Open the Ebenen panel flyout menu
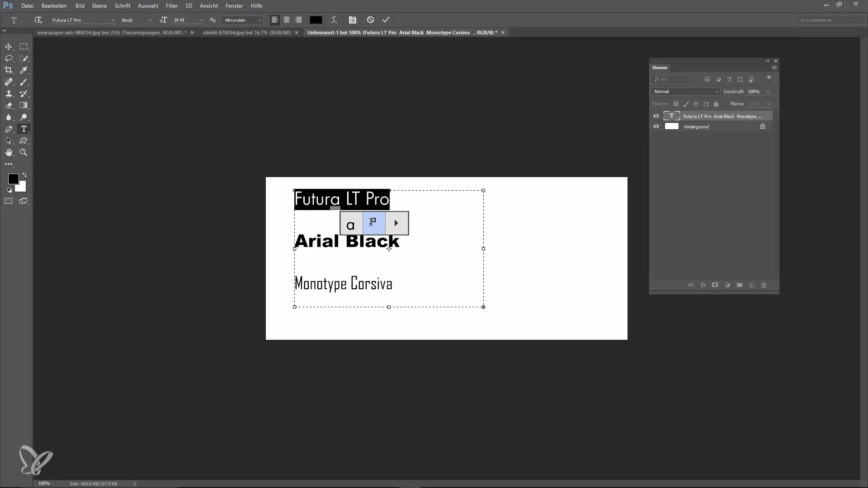Viewport: 868px width, 488px height. click(774, 68)
